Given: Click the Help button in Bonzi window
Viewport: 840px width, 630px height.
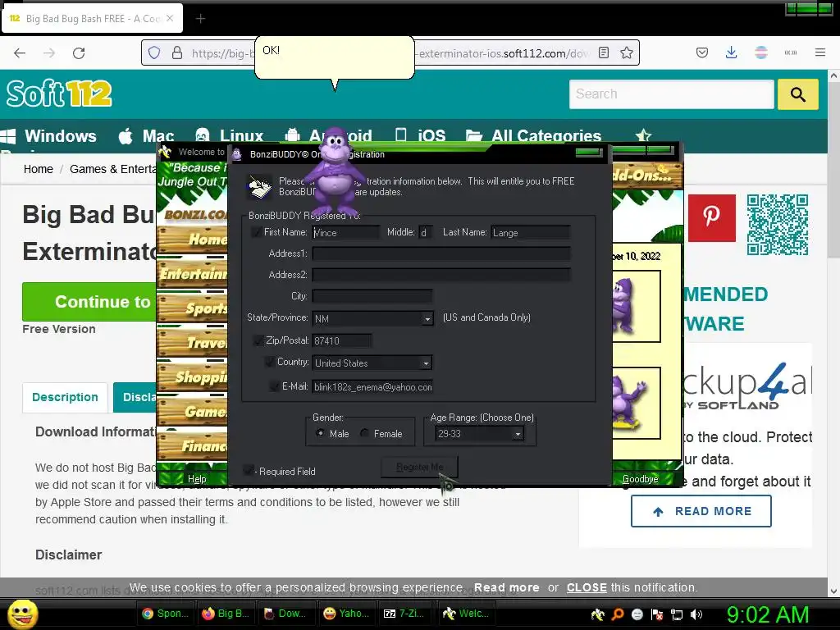Looking at the screenshot, I should tap(197, 479).
